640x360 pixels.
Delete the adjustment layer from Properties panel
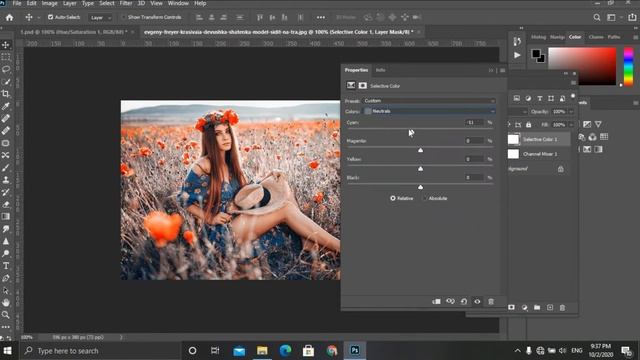(x=491, y=302)
